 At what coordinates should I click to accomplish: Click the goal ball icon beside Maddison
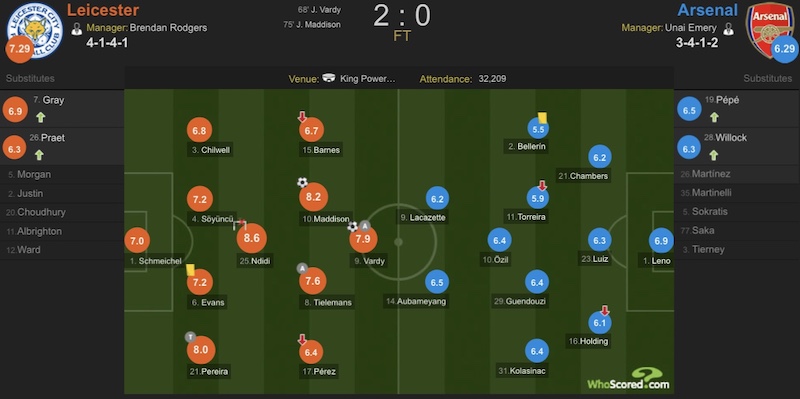click(302, 182)
